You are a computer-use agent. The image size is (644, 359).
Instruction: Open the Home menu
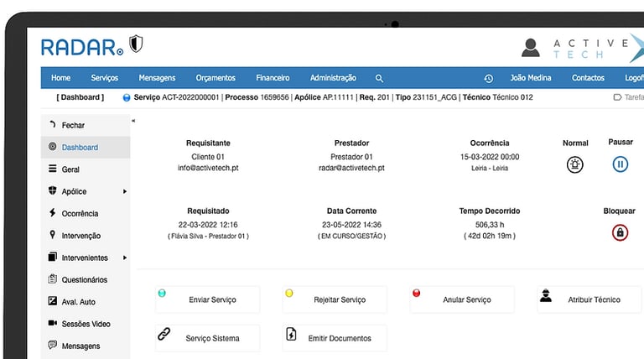pos(60,78)
